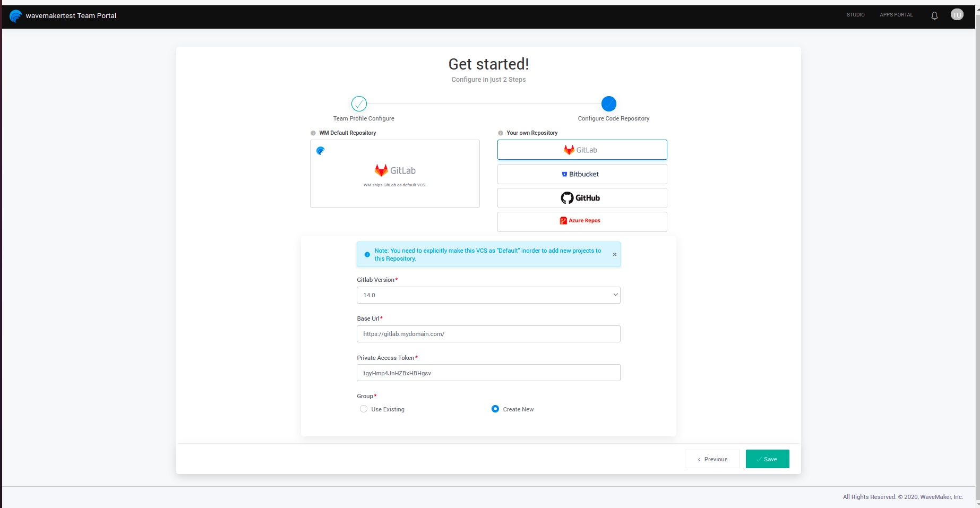Dismiss the VCS Default note banner

pos(614,254)
